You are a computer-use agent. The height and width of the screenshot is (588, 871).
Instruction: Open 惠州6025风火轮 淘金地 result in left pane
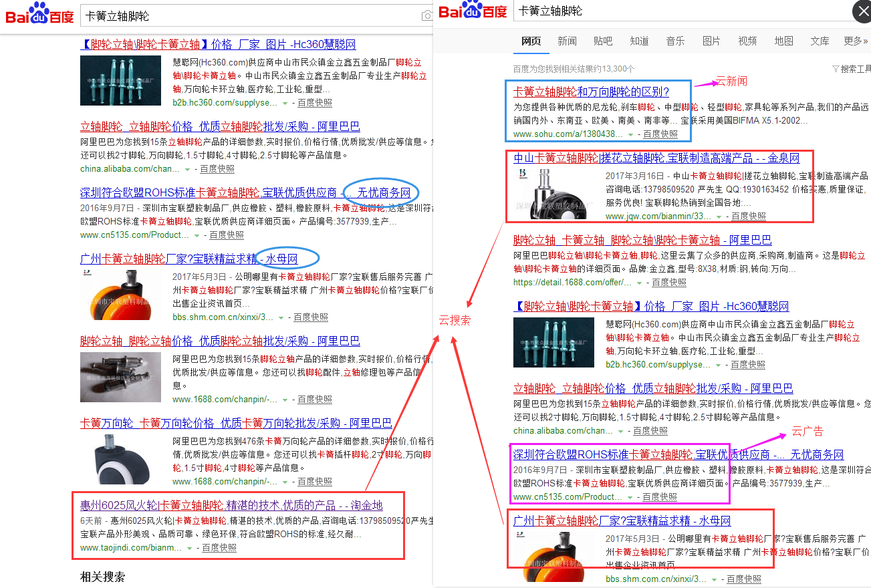pyautogui.click(x=231, y=505)
